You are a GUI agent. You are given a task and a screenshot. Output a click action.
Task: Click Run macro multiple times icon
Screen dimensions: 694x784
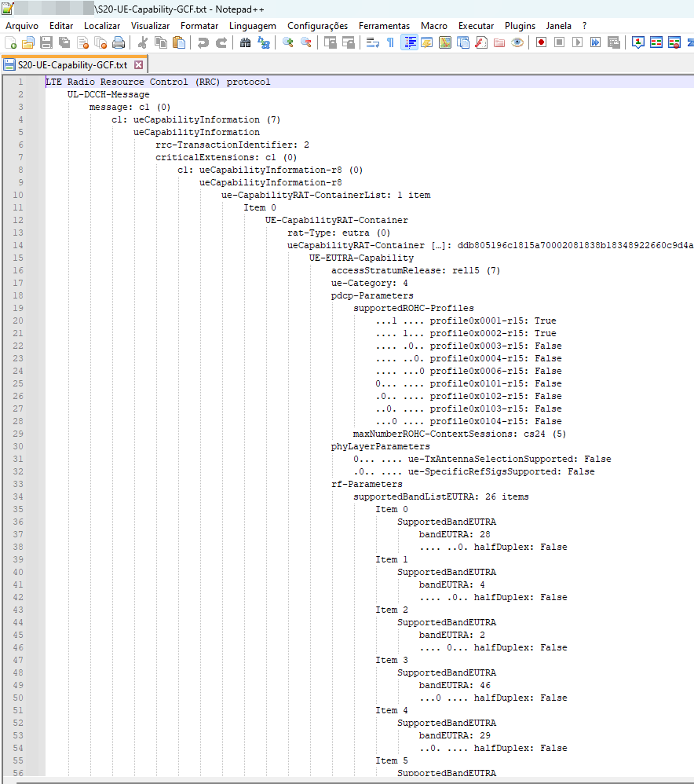pos(596,43)
